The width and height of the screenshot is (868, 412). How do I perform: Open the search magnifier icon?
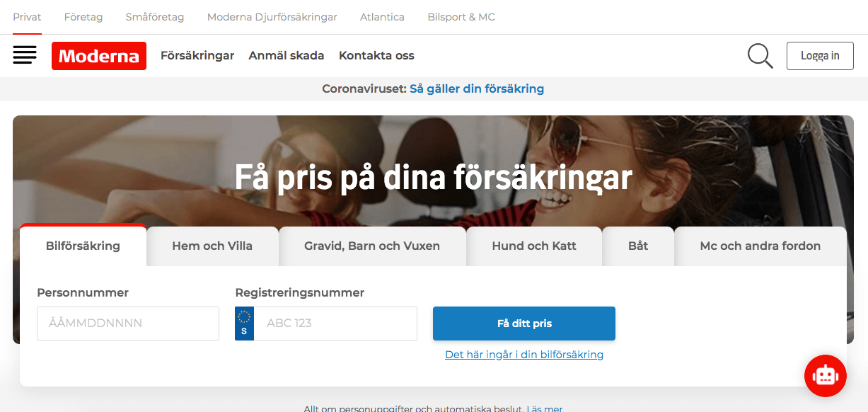760,56
